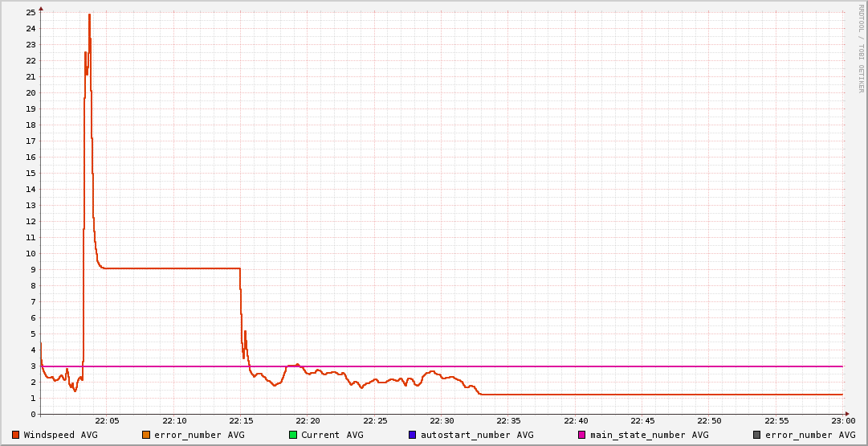Click the magenta main_state_number AVG legend swatch
Viewport: 868px width, 446px height.
582,435
